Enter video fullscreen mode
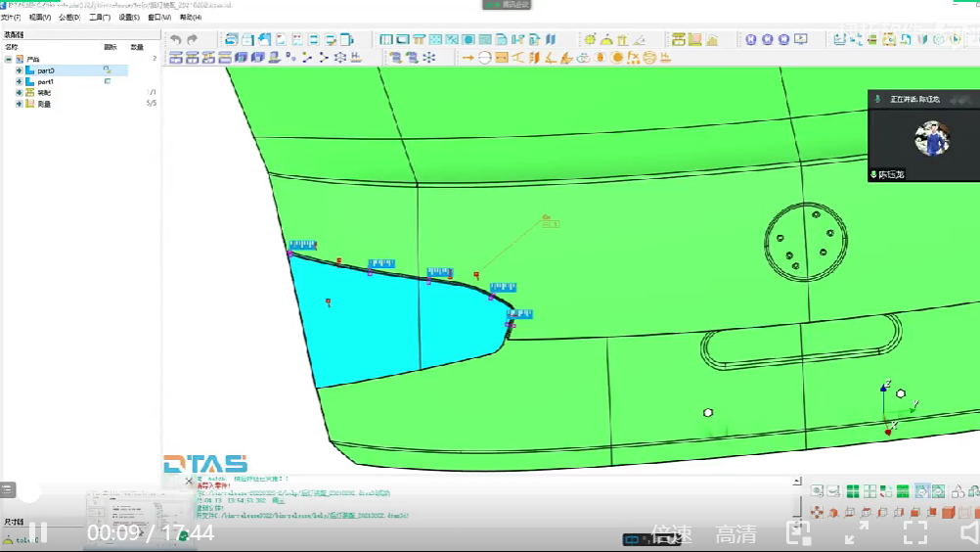980x552 pixels. click(915, 532)
